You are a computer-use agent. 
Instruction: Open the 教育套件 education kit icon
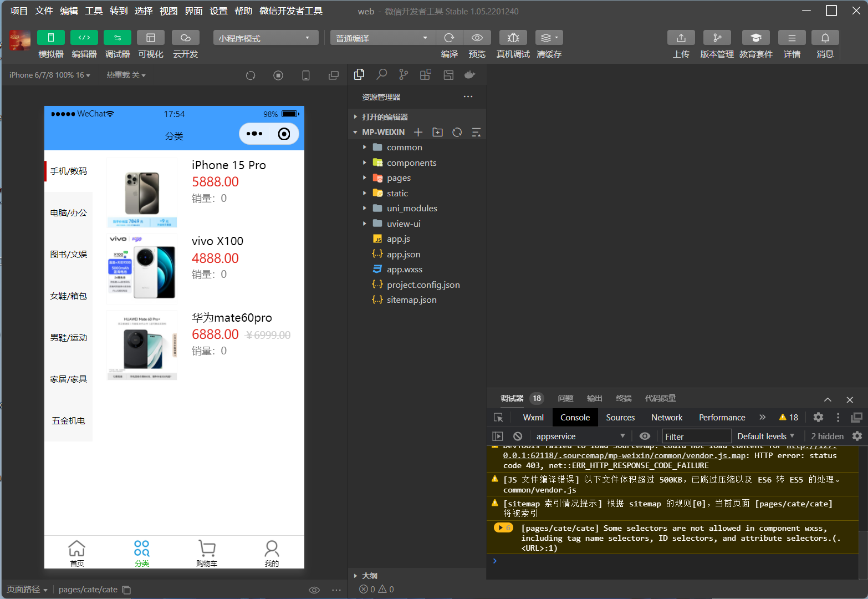pyautogui.click(x=756, y=38)
